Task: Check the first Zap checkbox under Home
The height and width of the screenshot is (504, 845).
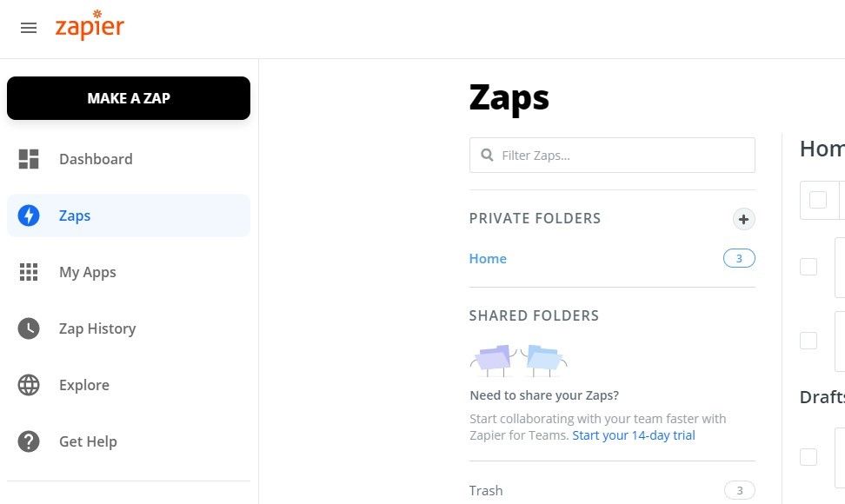Action: tap(808, 267)
